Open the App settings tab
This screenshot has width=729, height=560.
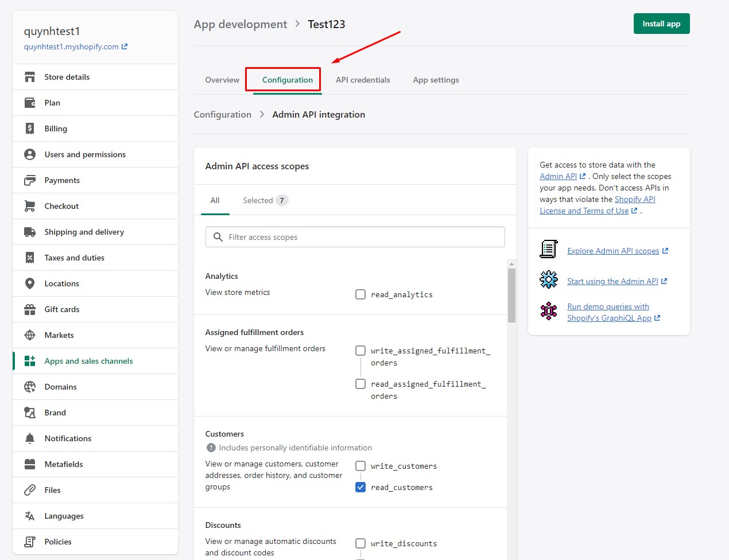pos(436,80)
